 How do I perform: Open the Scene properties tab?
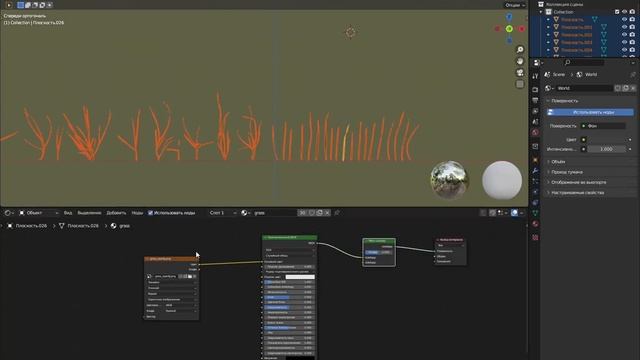pyautogui.click(x=535, y=122)
